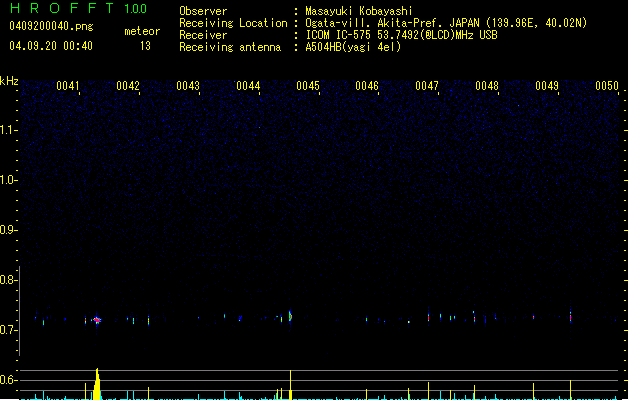This screenshot has height=400, width=629.
Task: Click the Observer label
Action: (203, 11)
